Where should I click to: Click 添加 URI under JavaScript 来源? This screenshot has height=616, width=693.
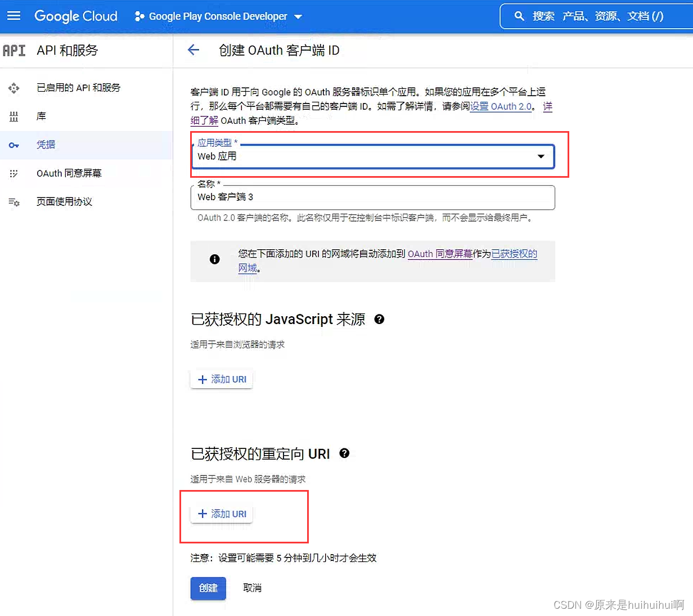click(221, 379)
